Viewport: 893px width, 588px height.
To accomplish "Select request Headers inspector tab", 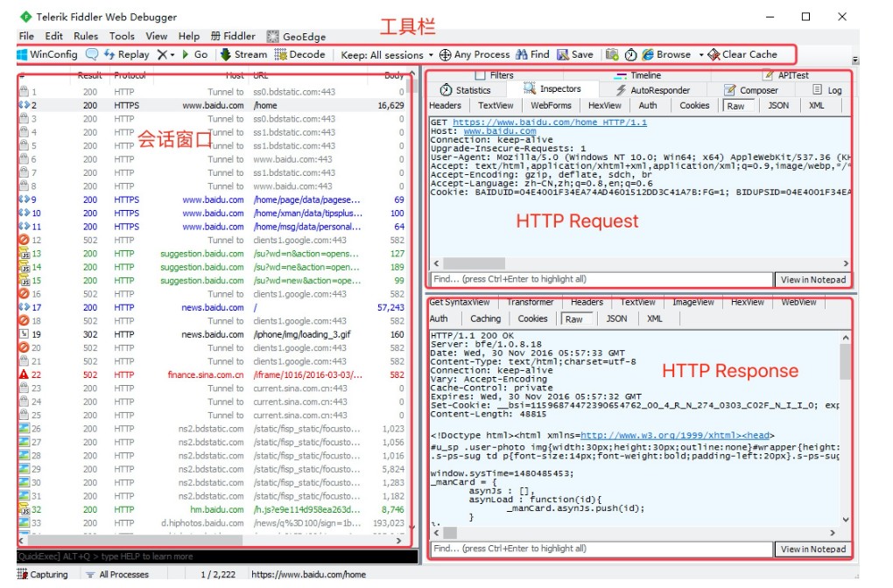I will 445,105.
